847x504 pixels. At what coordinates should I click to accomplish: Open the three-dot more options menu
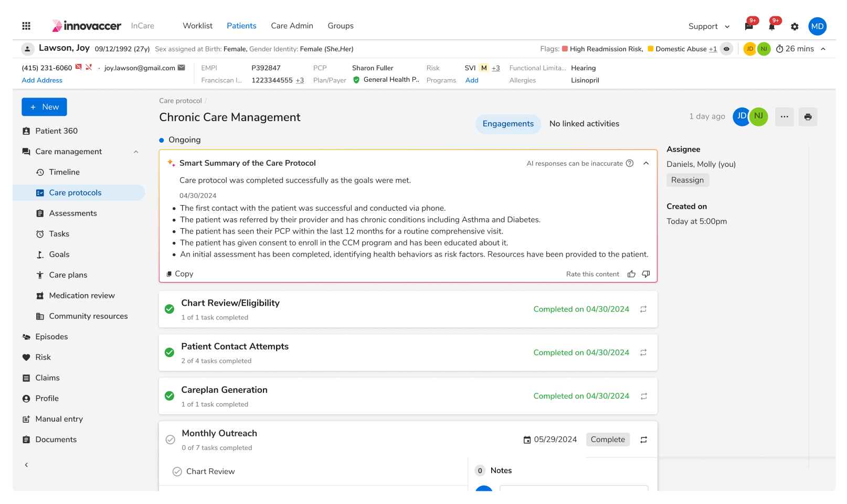pyautogui.click(x=784, y=117)
